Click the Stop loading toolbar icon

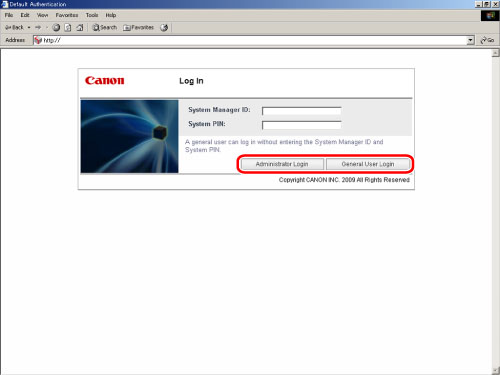(56, 28)
